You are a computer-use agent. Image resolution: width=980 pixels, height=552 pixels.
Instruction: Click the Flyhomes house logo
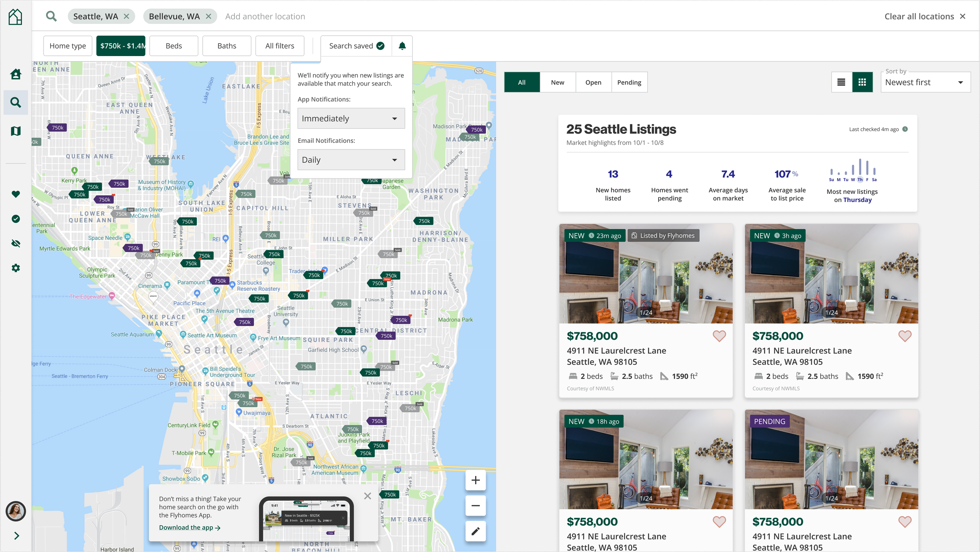15,16
